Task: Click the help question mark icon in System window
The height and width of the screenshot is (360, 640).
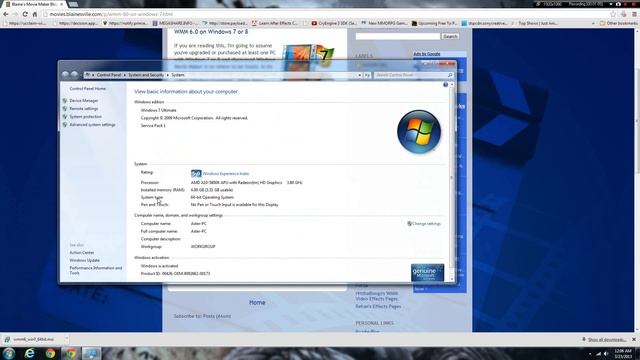Action: [445, 84]
